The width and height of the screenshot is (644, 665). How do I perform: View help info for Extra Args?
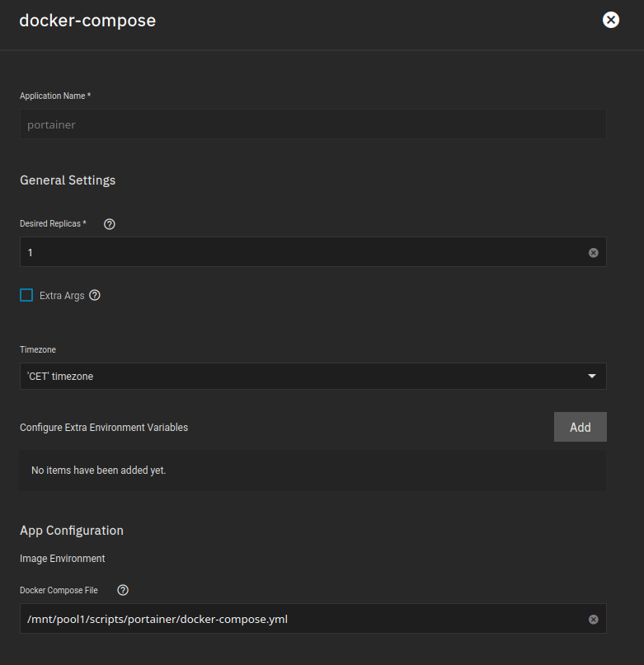coord(94,295)
